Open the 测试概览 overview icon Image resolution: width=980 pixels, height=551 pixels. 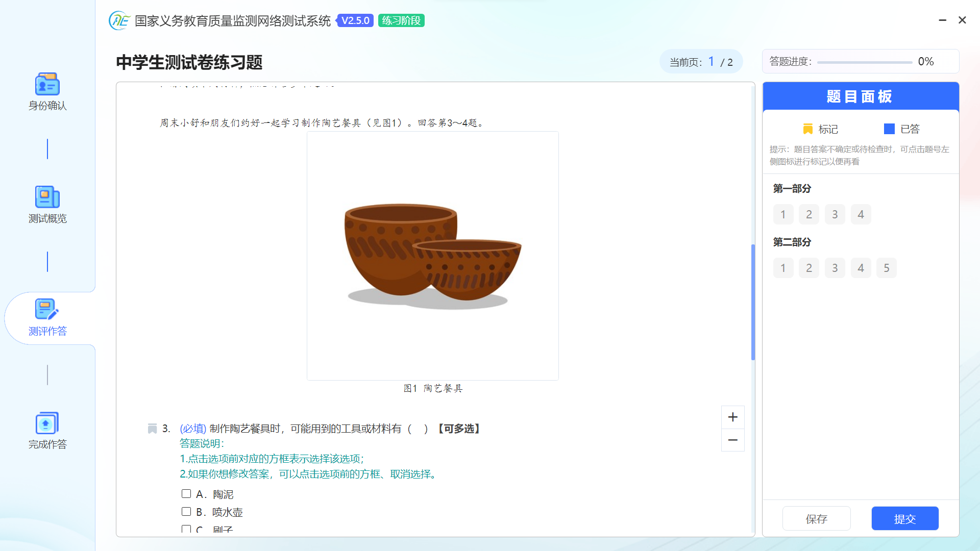pyautogui.click(x=47, y=197)
